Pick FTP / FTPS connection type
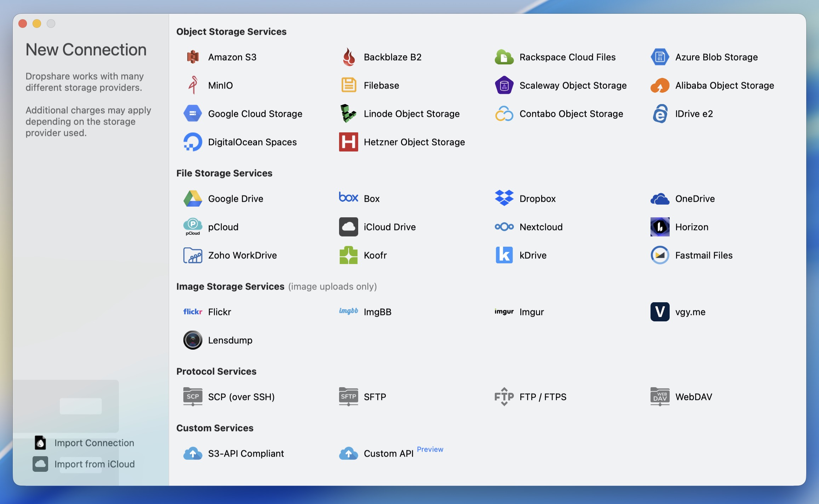The height and width of the screenshot is (504, 819). [x=543, y=397]
